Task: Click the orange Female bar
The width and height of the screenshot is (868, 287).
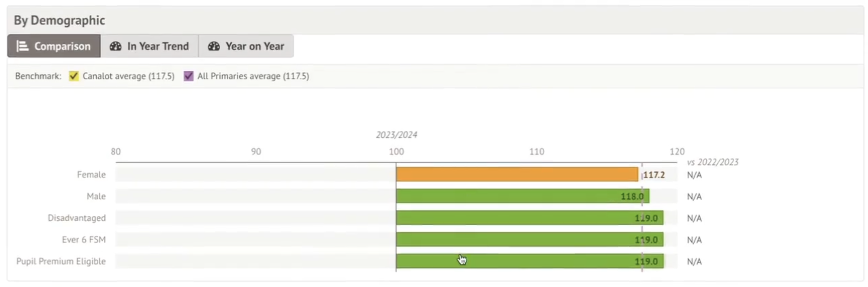Action: click(x=517, y=174)
